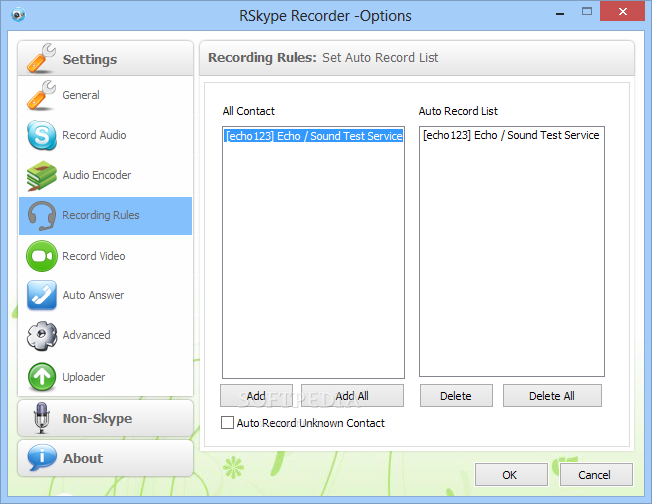This screenshot has height=504, width=652.
Task: Click the Audio Encoder books icon
Action: 42,175
